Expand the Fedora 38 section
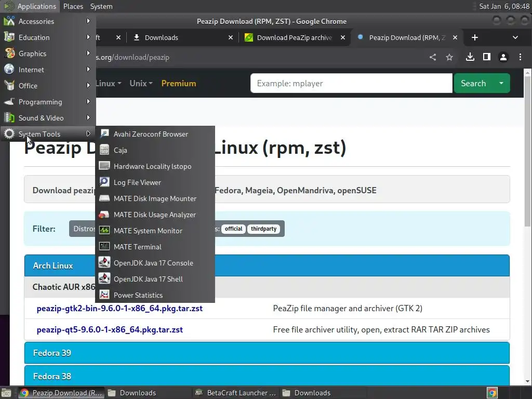Viewport: 532px width, 399px height. click(x=267, y=376)
